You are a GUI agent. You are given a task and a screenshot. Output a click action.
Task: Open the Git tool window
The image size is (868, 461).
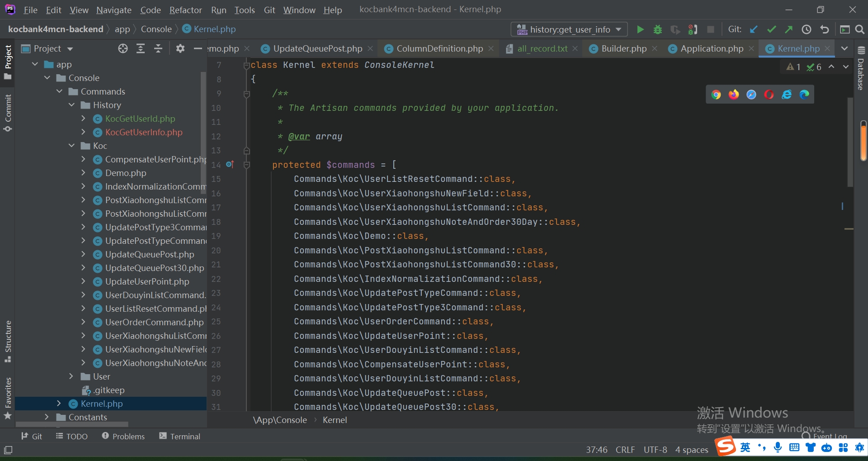click(x=32, y=436)
